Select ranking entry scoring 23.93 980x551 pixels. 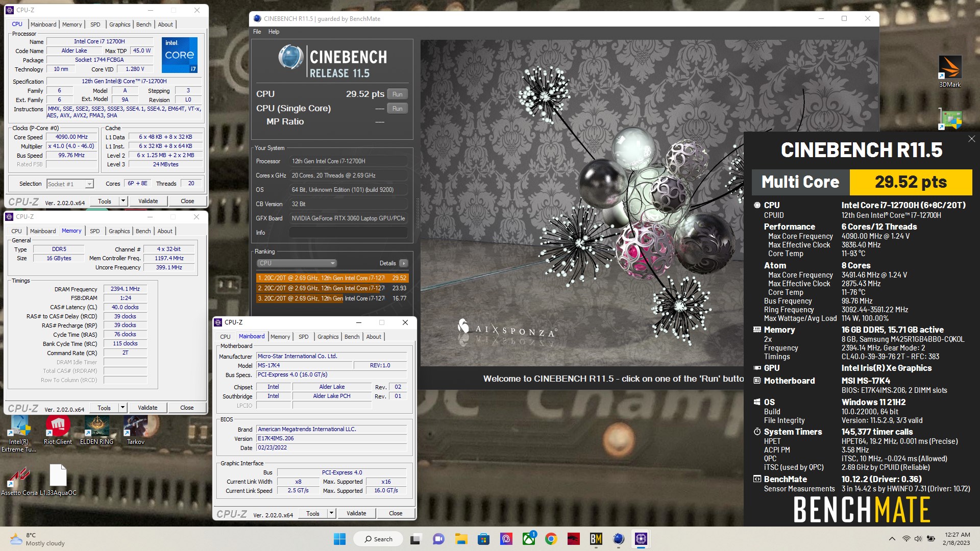(x=332, y=288)
